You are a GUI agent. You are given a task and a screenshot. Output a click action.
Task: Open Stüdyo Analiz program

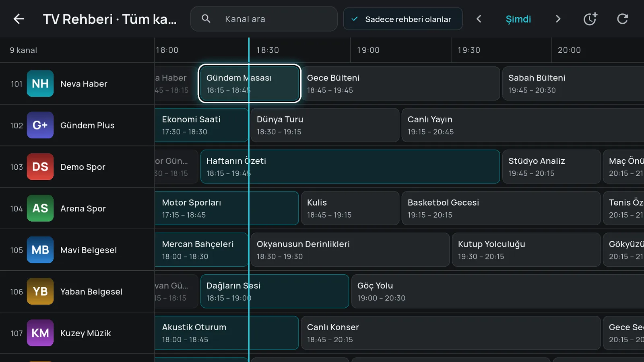551,167
